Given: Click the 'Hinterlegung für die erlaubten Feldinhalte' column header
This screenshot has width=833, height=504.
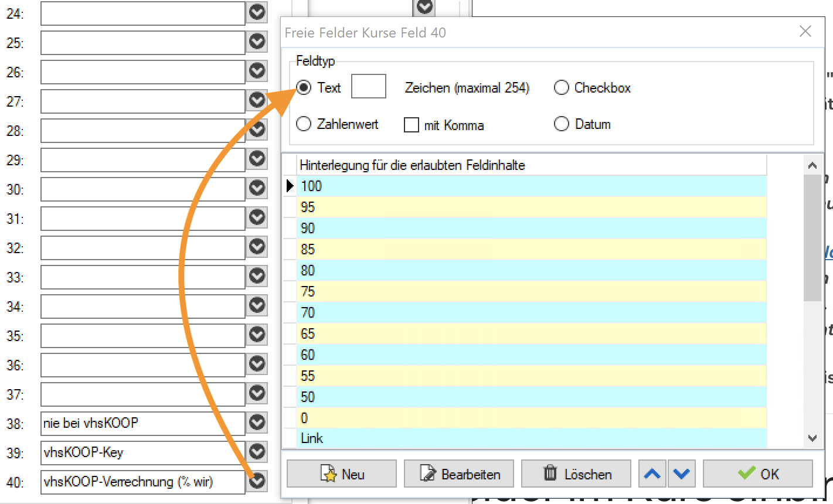Looking at the screenshot, I should pos(532,165).
